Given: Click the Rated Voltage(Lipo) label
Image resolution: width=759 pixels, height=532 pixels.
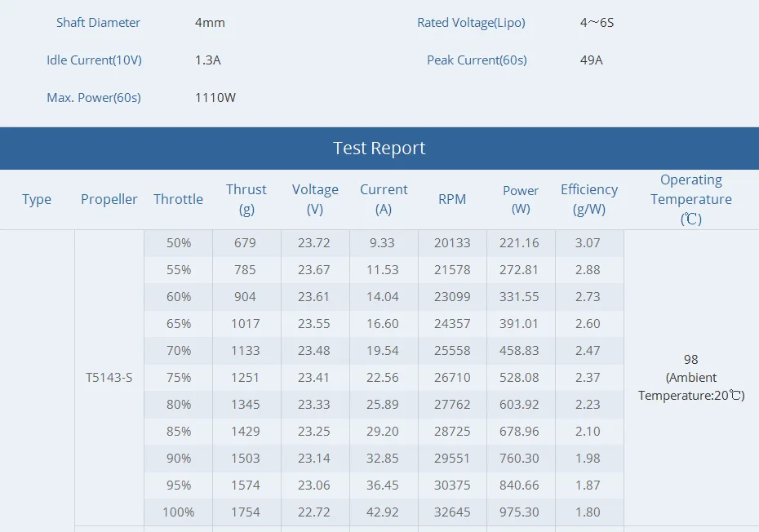Looking at the screenshot, I should click(x=471, y=23).
